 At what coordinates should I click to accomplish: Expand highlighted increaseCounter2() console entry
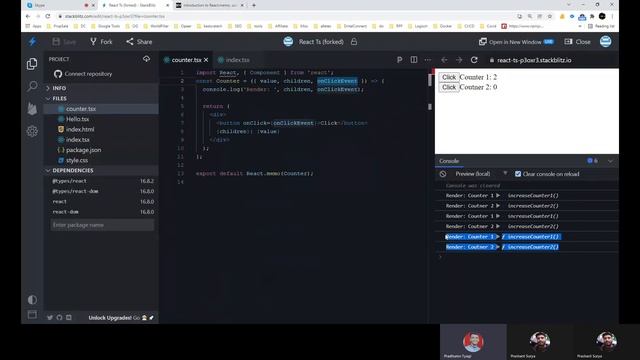pyautogui.click(x=498, y=247)
